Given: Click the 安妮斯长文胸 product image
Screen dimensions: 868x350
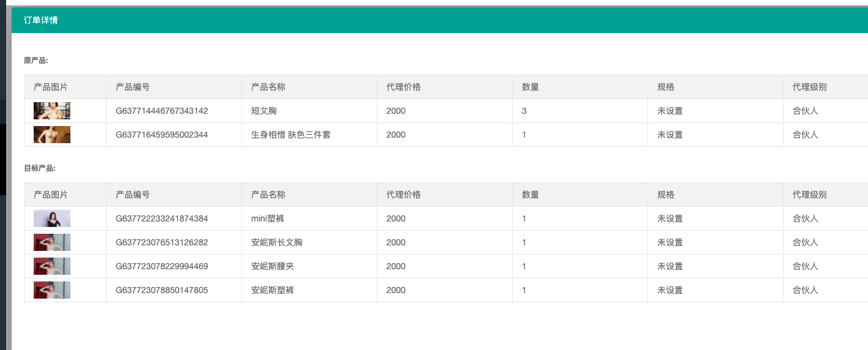Looking at the screenshot, I should pos(52,242).
